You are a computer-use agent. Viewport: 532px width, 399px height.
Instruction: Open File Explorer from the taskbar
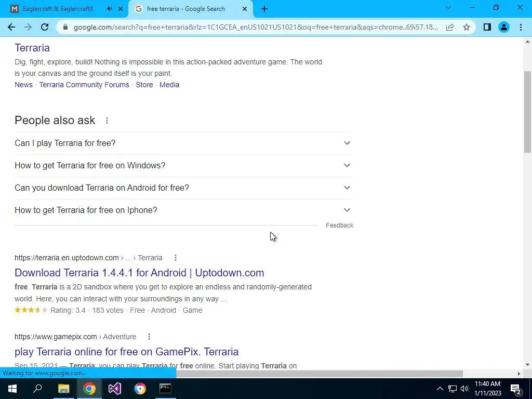point(63,389)
